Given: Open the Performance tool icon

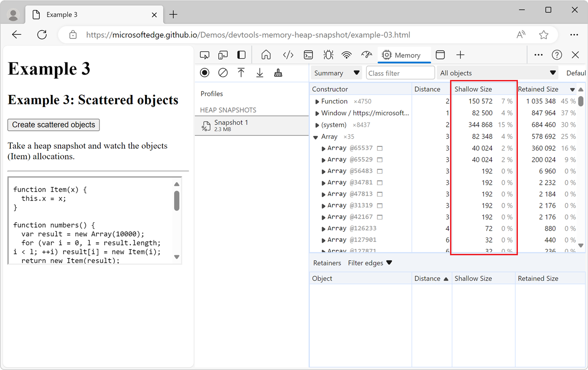Looking at the screenshot, I should click(366, 55).
